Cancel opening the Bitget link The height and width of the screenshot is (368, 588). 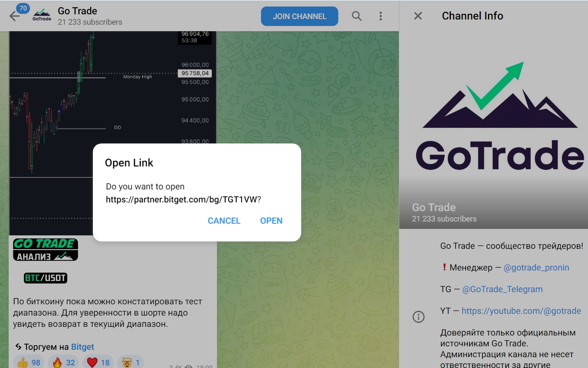click(224, 221)
